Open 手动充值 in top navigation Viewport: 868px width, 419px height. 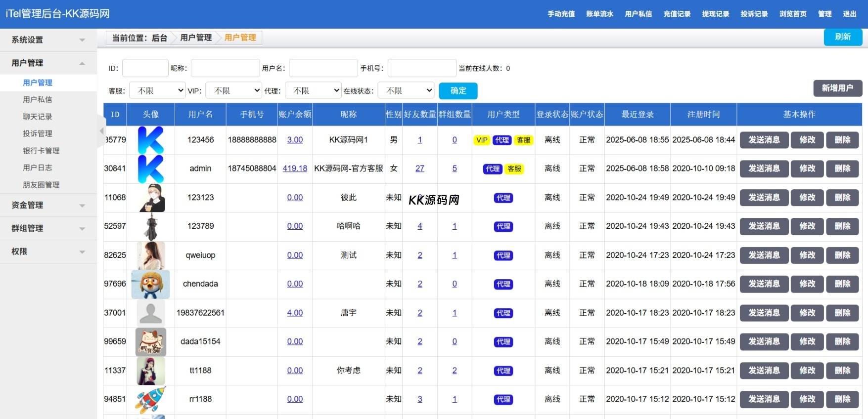point(561,14)
